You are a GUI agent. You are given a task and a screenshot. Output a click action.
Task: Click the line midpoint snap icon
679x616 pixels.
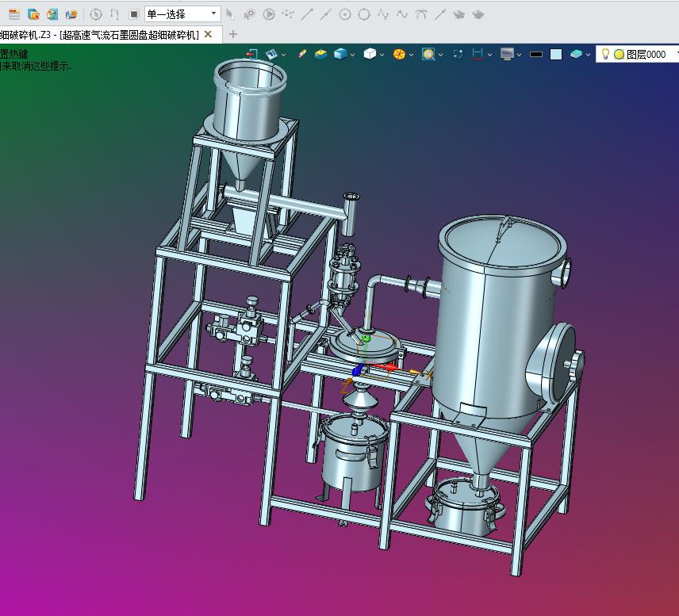click(x=326, y=14)
